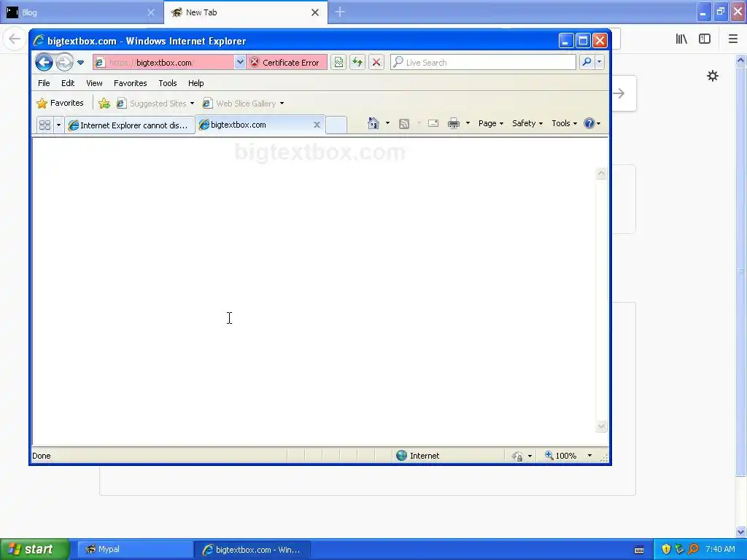Switch to the Internet Explorer cannot display tab
The image size is (747, 560).
pyautogui.click(x=130, y=125)
